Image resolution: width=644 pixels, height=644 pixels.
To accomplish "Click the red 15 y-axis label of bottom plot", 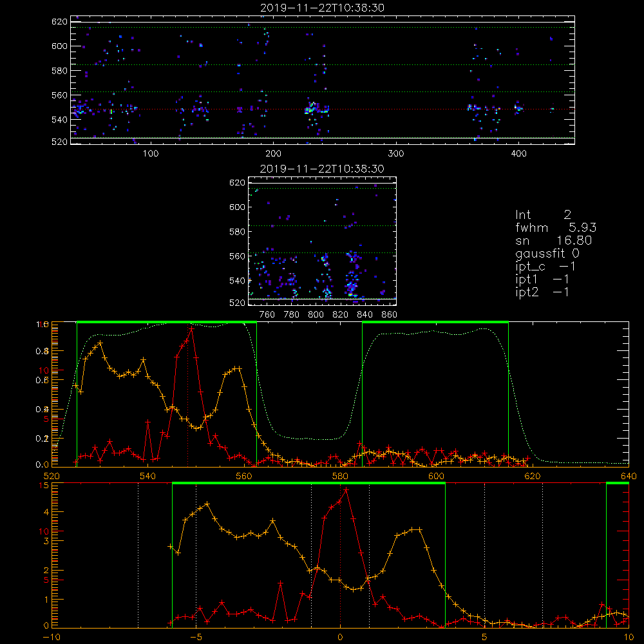I will tap(44, 486).
